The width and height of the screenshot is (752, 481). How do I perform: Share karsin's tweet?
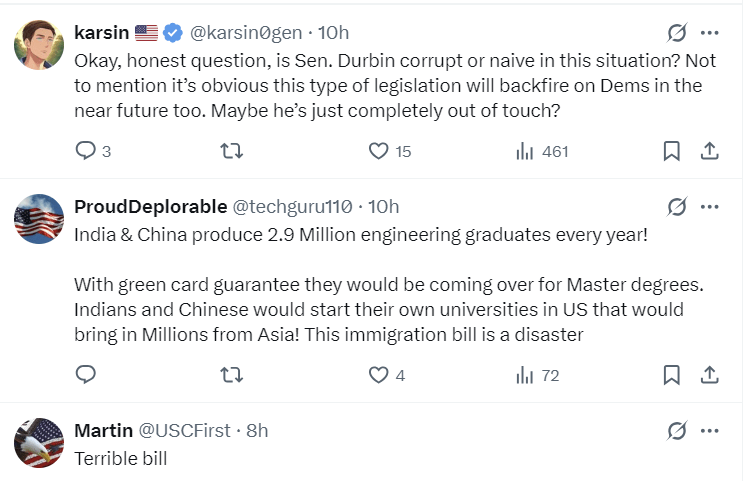coord(709,151)
